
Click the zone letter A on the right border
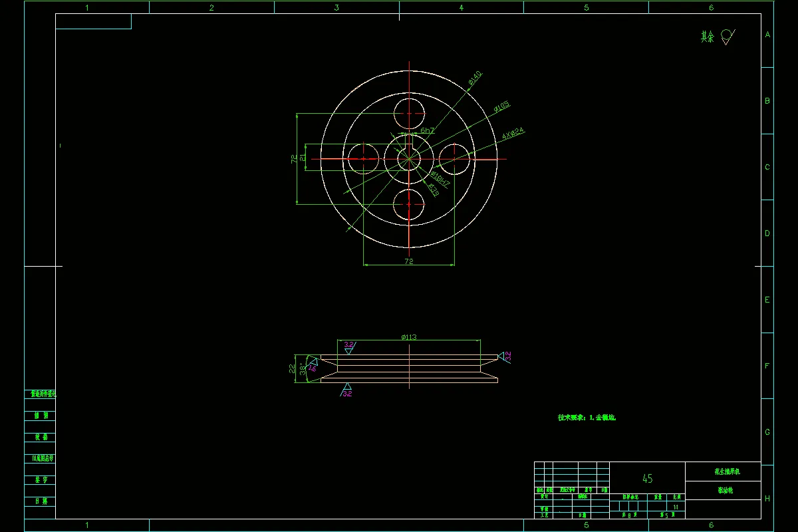(x=767, y=35)
